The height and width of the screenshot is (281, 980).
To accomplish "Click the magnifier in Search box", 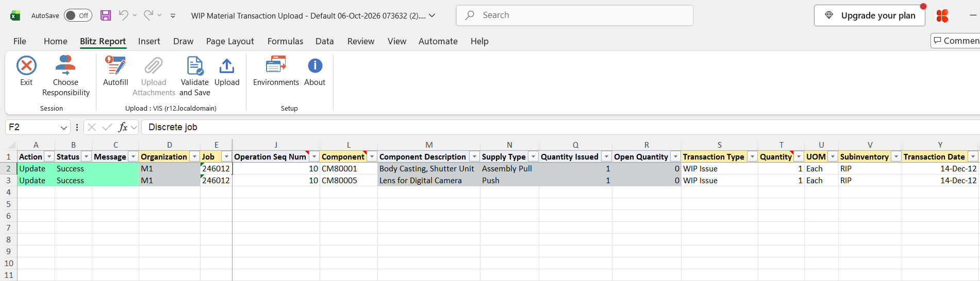I will 470,15.
